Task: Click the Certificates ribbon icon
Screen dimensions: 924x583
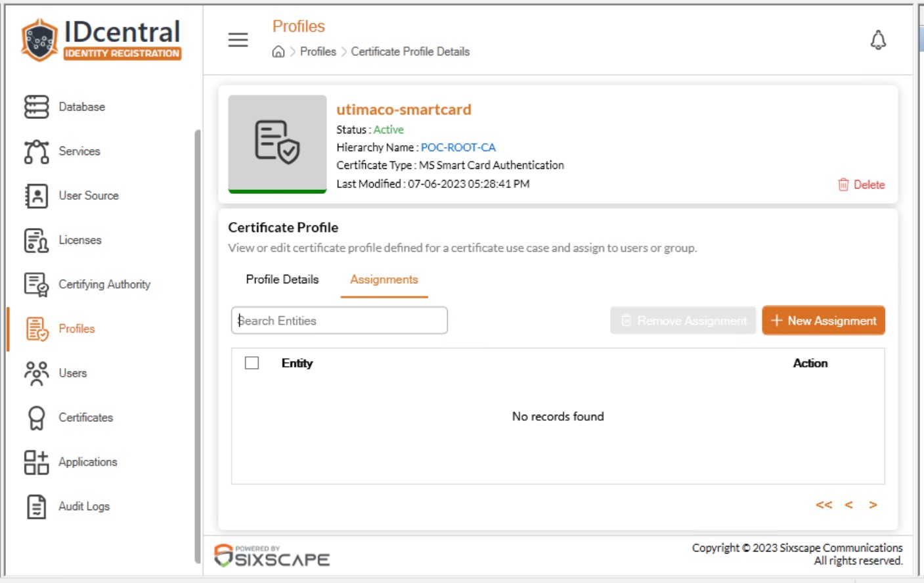Action: click(x=37, y=418)
